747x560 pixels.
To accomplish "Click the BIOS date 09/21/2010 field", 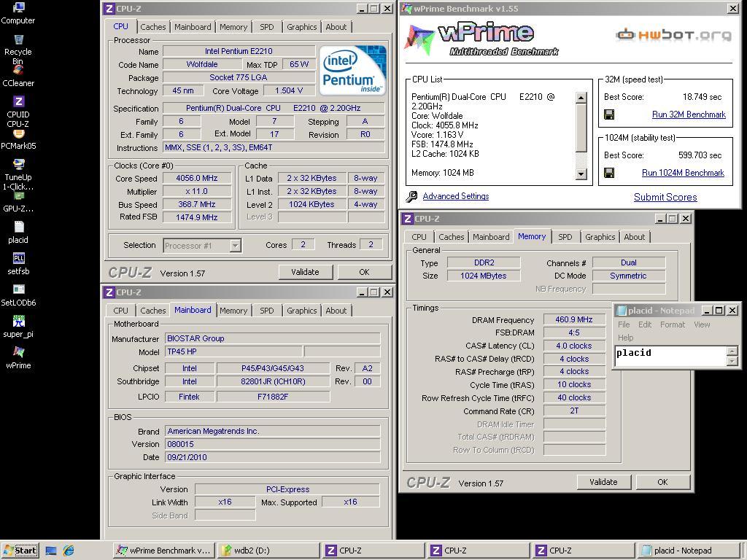I will 273,457.
